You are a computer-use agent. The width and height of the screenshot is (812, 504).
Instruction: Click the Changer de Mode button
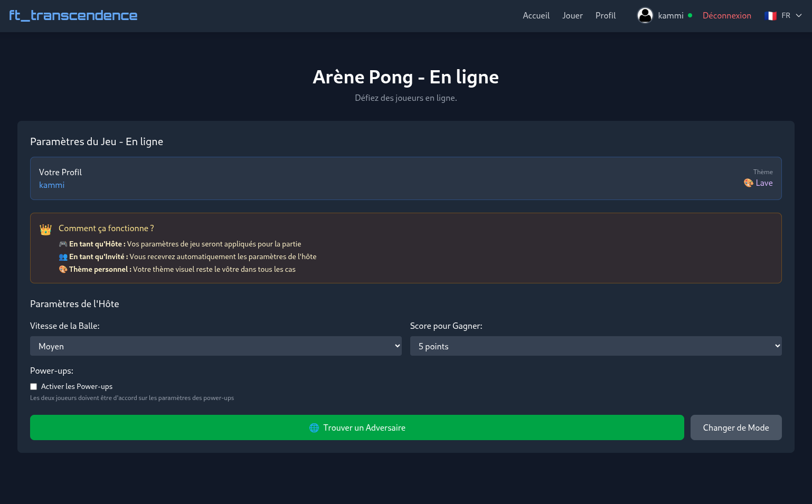pyautogui.click(x=736, y=427)
